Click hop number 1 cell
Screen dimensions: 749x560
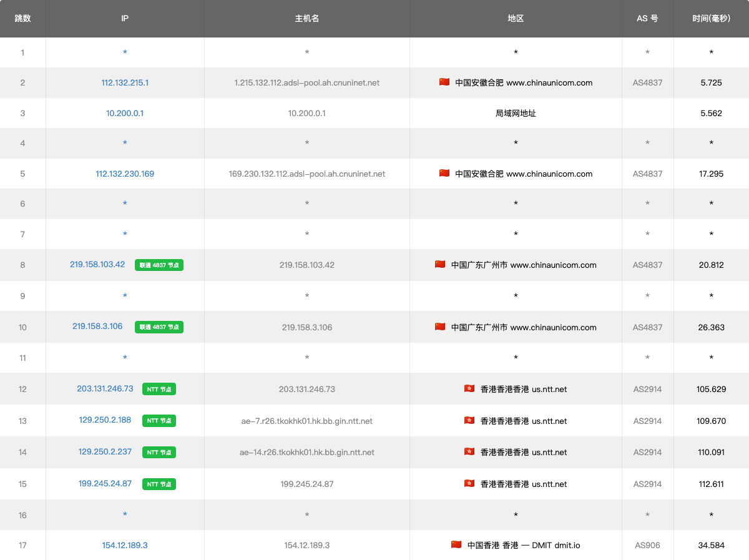click(22, 52)
